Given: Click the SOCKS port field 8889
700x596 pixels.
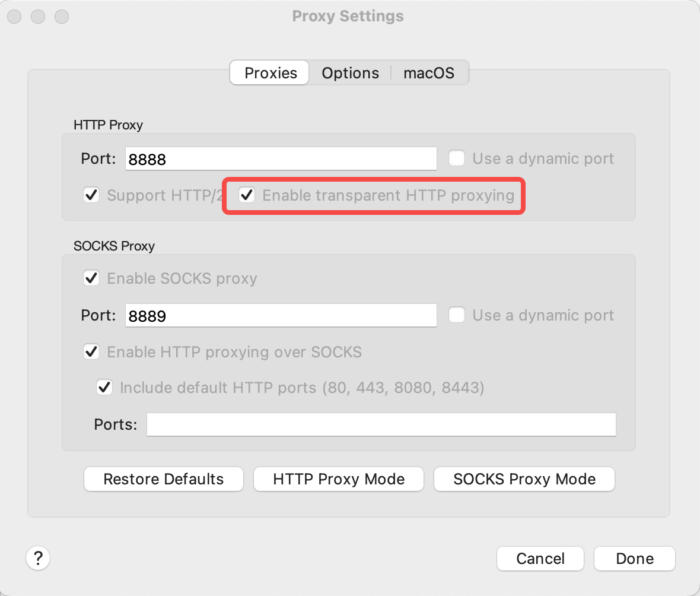Looking at the screenshot, I should pyautogui.click(x=281, y=315).
